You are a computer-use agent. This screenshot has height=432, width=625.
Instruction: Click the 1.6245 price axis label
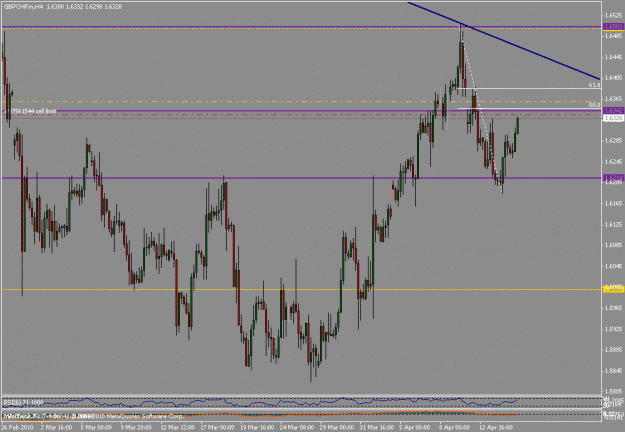pyautogui.click(x=613, y=161)
